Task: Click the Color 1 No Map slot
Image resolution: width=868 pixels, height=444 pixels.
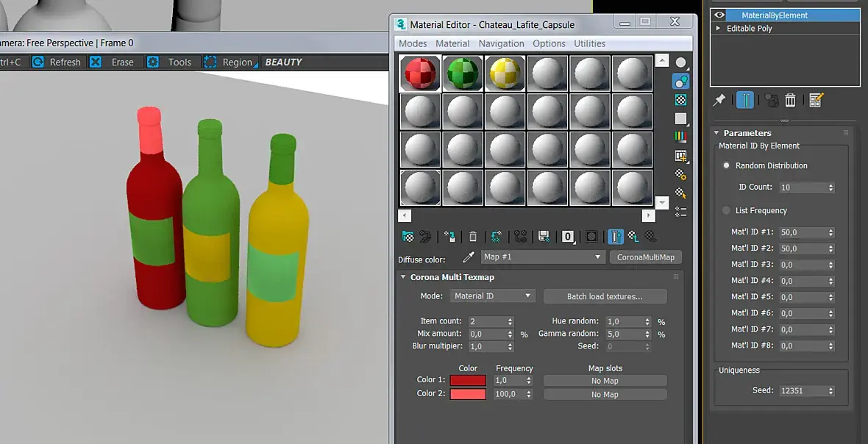Action: [x=605, y=380]
